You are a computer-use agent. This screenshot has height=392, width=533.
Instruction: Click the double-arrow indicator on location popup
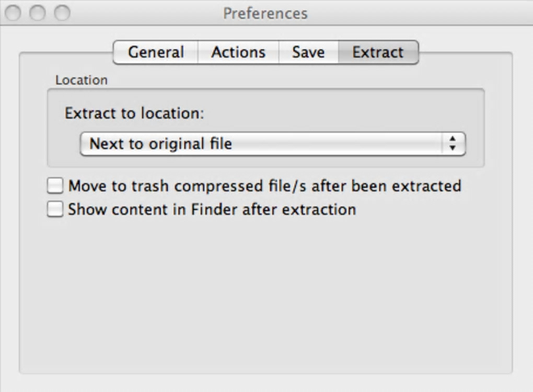[453, 144]
